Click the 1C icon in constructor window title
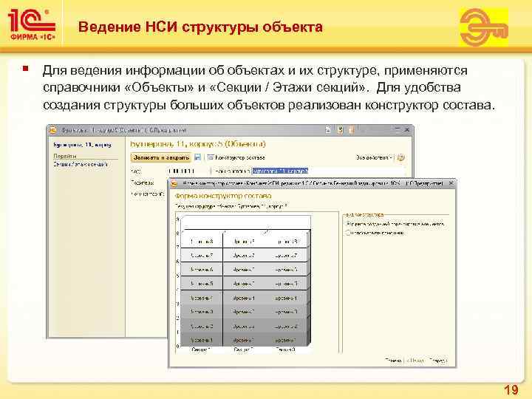Viewport: 532px width, 399px height. (x=174, y=183)
